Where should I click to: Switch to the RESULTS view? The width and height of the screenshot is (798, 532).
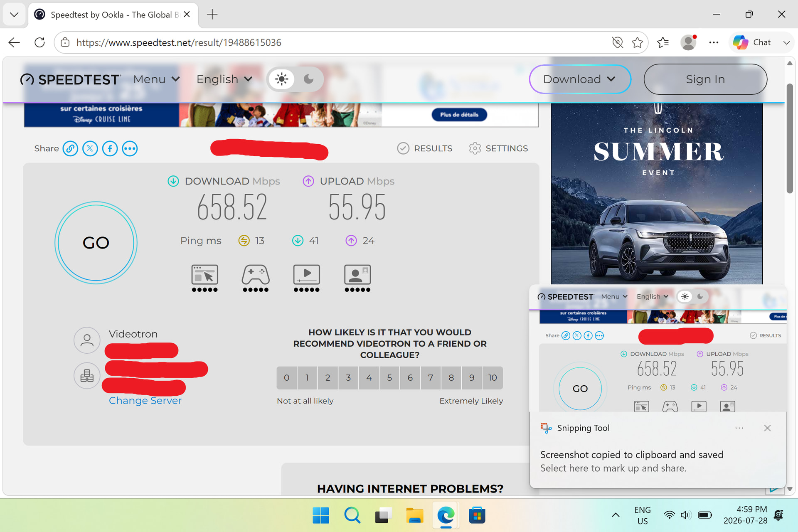425,148
